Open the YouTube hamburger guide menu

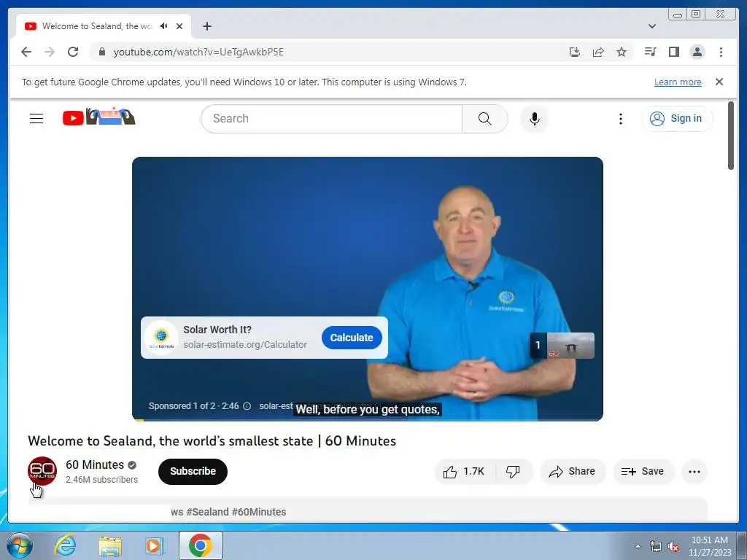pos(36,118)
